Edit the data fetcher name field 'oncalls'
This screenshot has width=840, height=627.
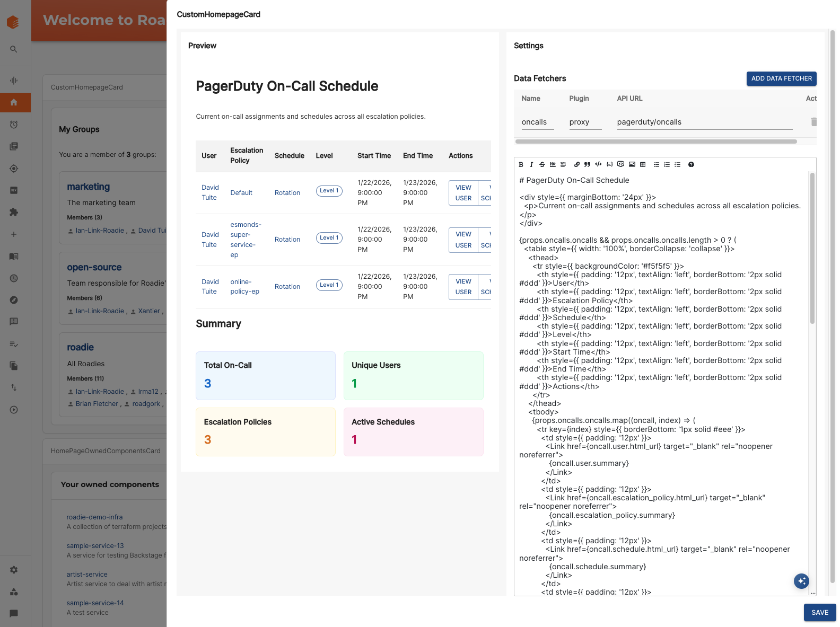538,122
